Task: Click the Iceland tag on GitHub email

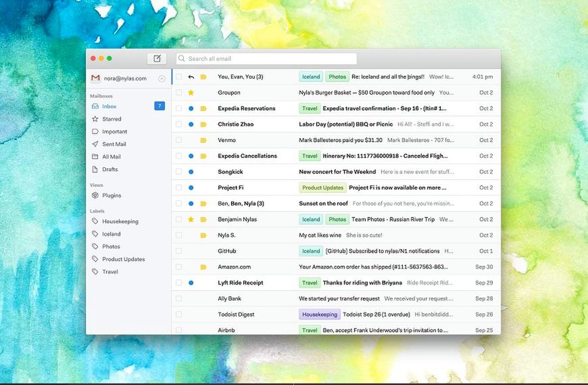Action: 311,251
